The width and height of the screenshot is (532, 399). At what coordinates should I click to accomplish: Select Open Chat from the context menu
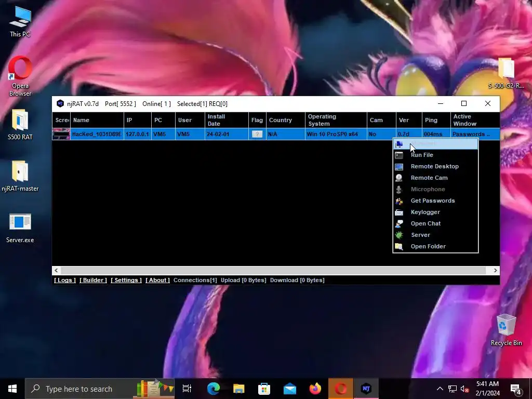[x=435, y=223]
